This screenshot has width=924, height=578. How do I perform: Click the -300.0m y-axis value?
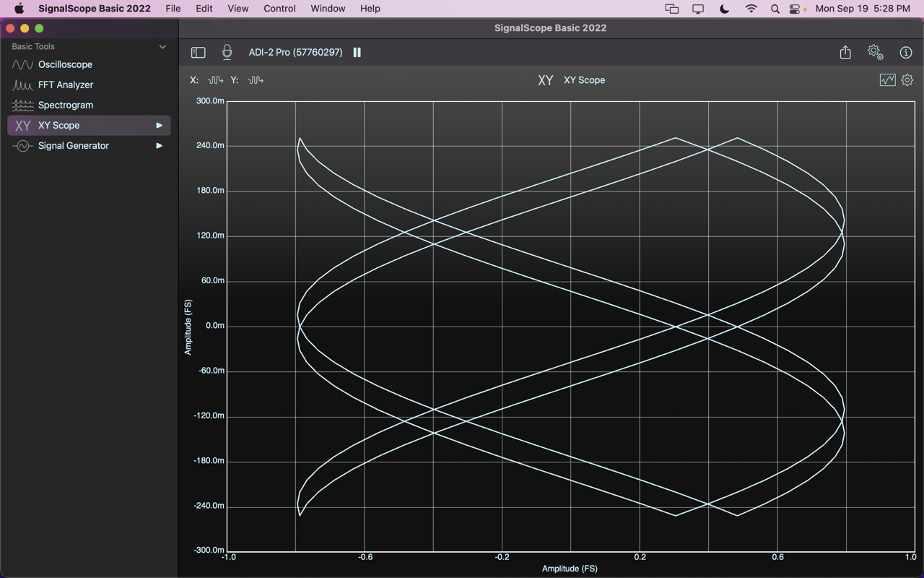pyautogui.click(x=209, y=550)
